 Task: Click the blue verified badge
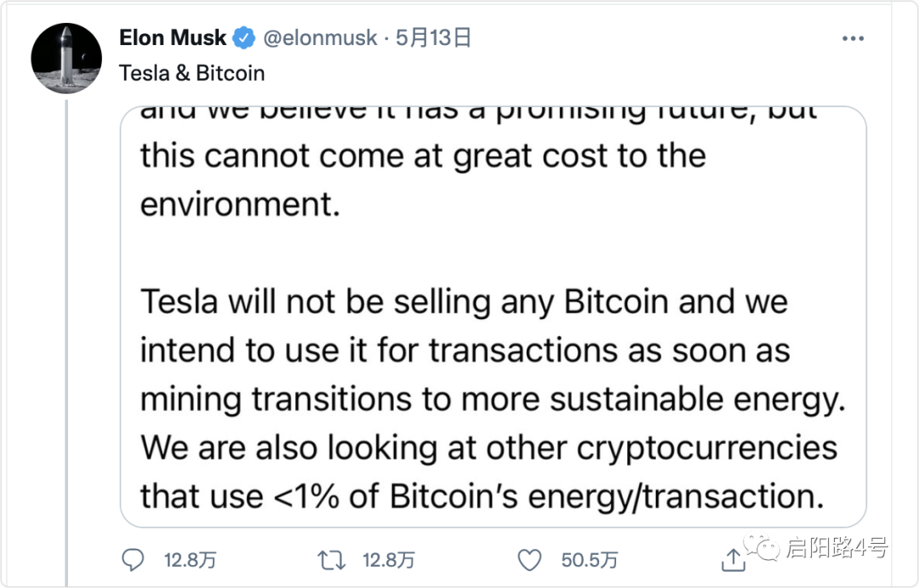(244, 38)
